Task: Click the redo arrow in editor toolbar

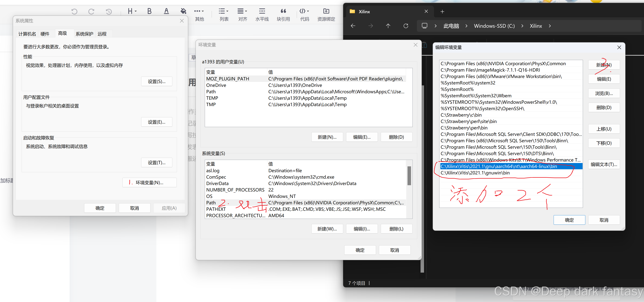Action: pos(91,11)
